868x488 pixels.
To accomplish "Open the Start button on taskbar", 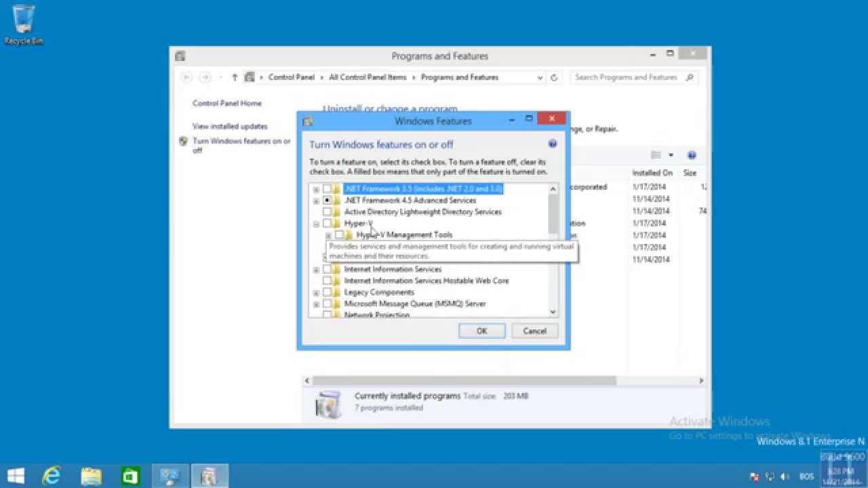I will [16, 476].
